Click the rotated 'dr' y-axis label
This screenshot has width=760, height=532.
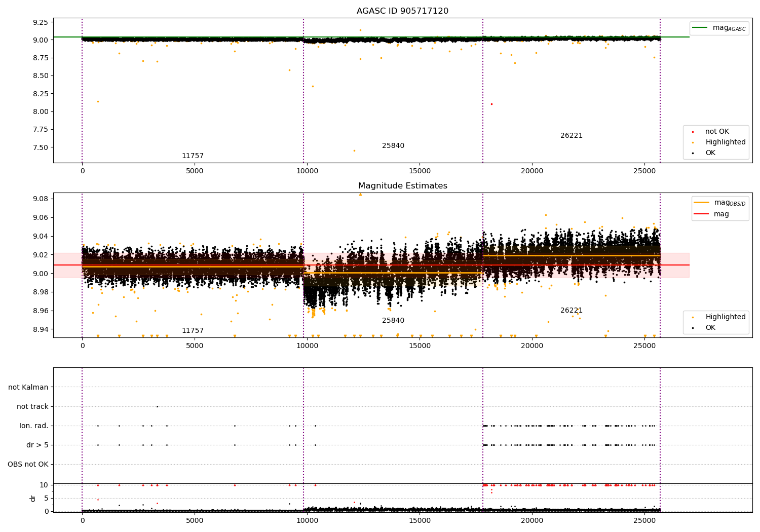[32, 498]
